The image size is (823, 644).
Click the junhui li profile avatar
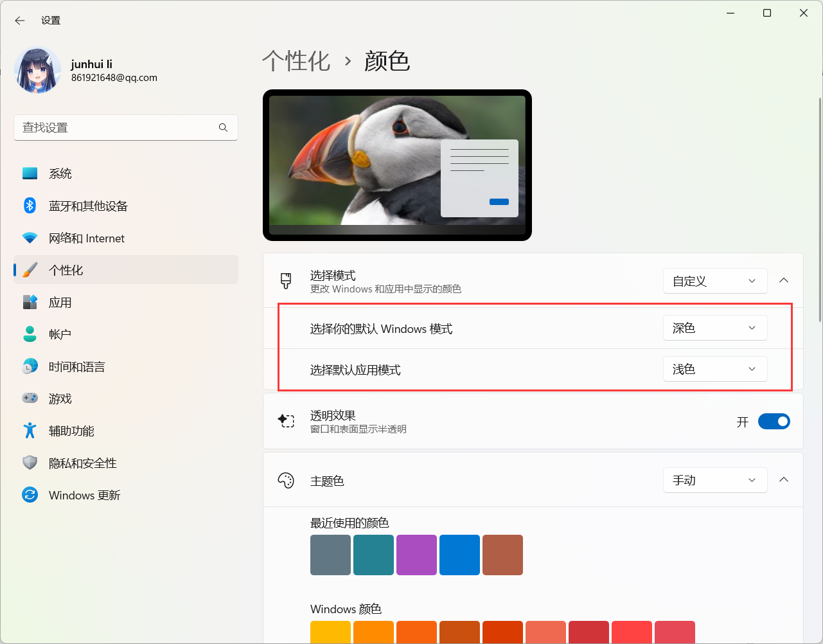click(x=38, y=70)
